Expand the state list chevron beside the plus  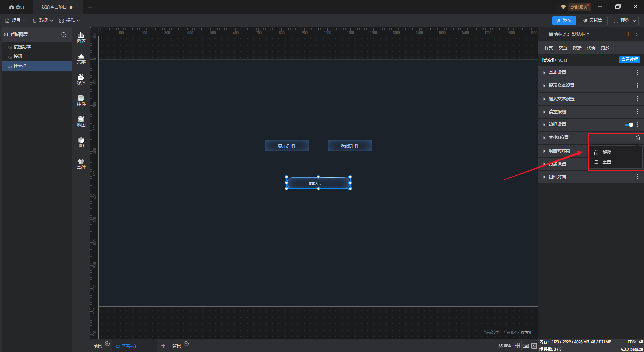point(637,34)
